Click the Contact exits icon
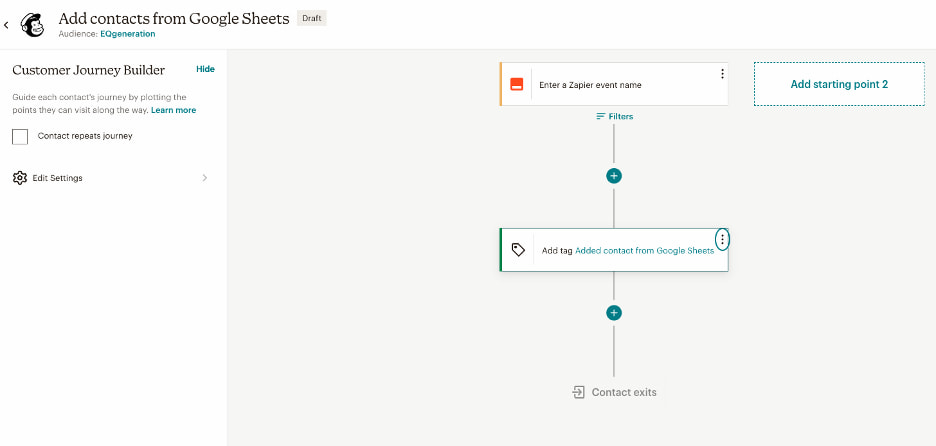The height and width of the screenshot is (446, 936). pyautogui.click(x=578, y=392)
